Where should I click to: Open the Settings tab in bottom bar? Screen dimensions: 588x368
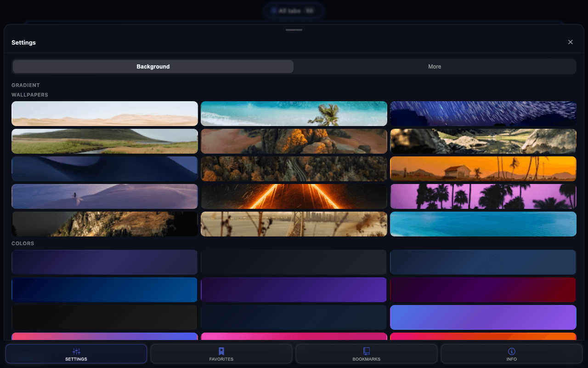pos(76,354)
